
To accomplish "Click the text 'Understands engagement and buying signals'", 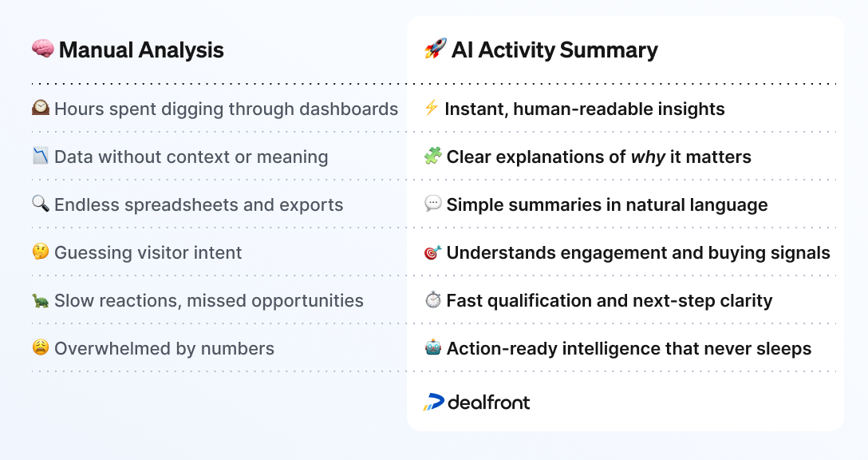I will click(x=638, y=252).
